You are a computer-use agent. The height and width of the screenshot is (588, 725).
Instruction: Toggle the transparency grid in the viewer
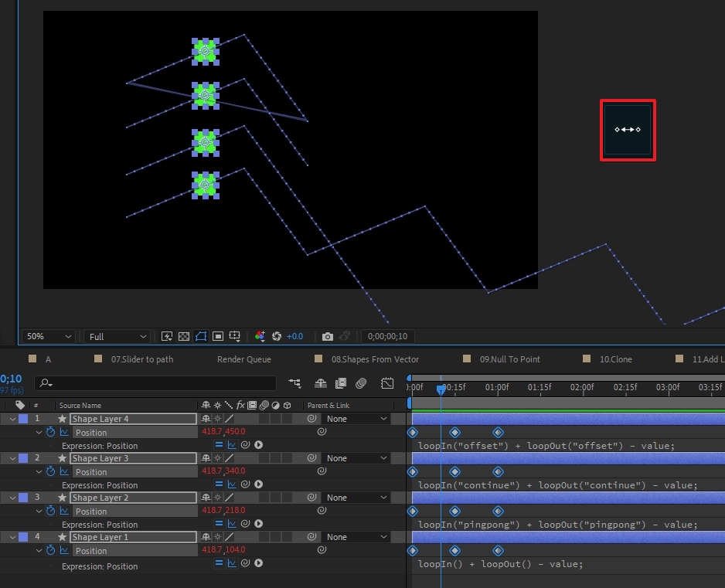[x=184, y=337]
